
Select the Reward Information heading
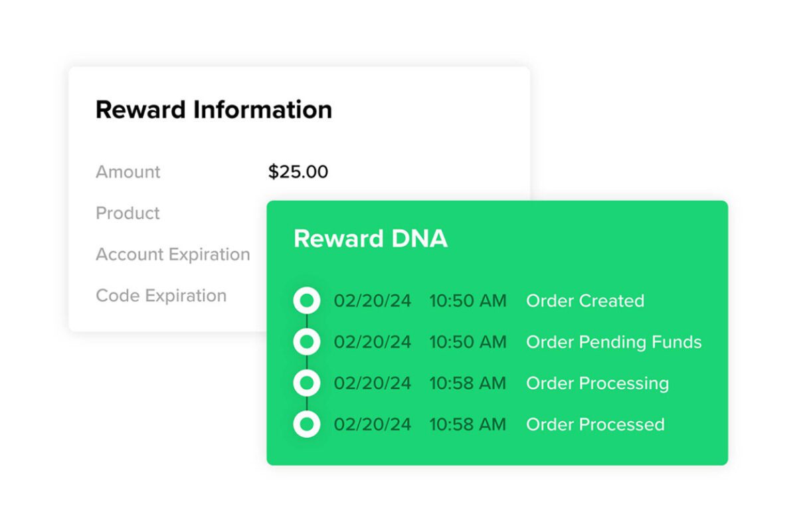214,110
